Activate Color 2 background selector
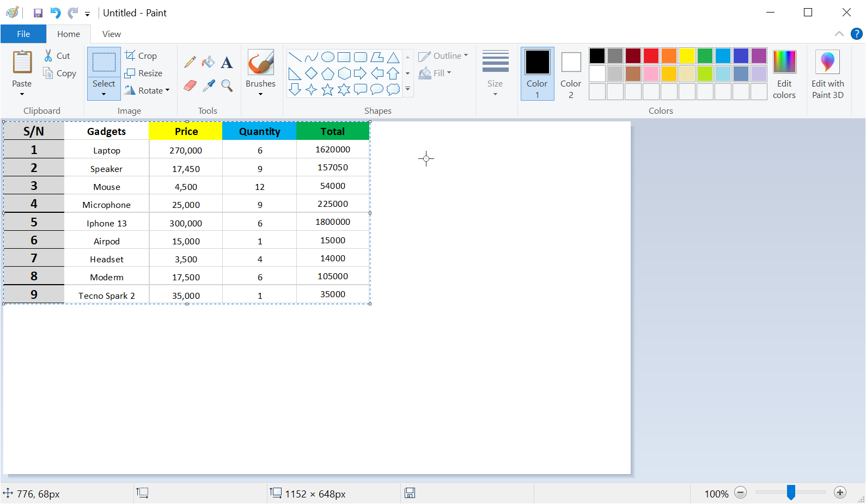The width and height of the screenshot is (866, 504). coord(571,73)
